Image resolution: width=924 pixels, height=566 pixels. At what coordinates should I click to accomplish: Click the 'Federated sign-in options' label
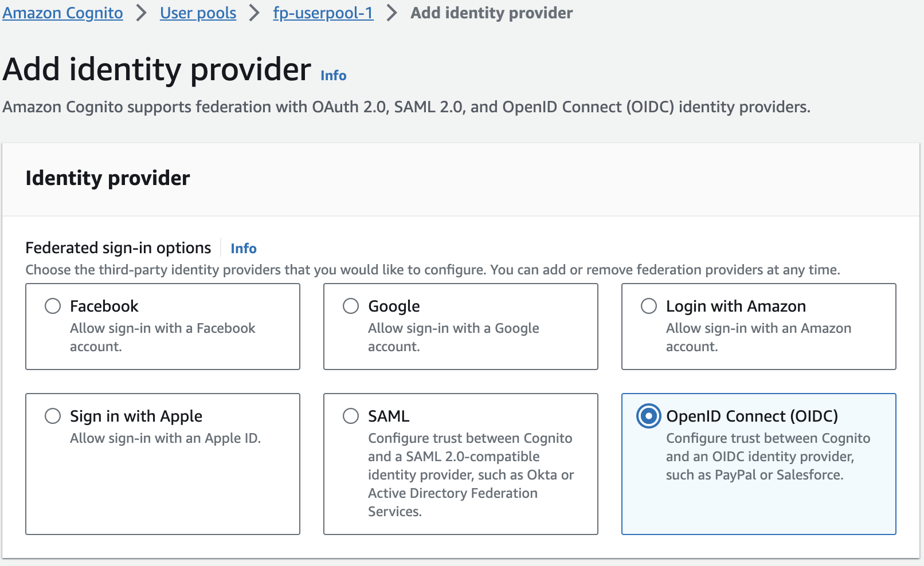coord(118,248)
